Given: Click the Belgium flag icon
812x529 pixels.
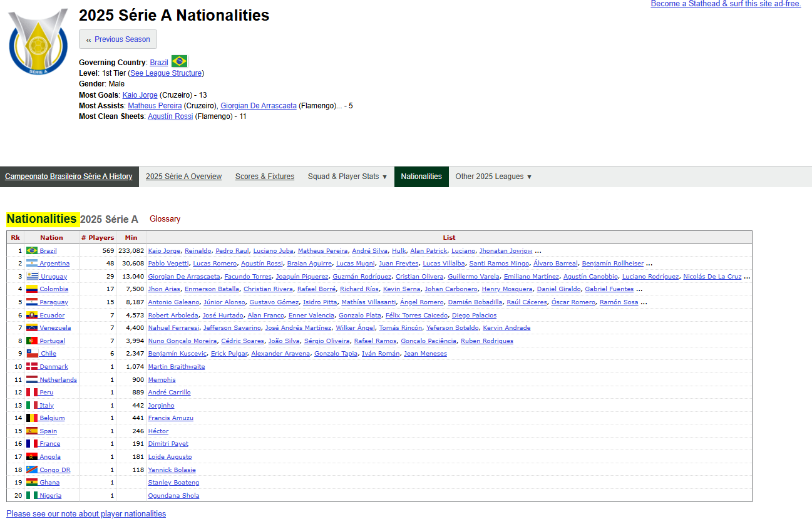Looking at the screenshot, I should click(x=32, y=418).
